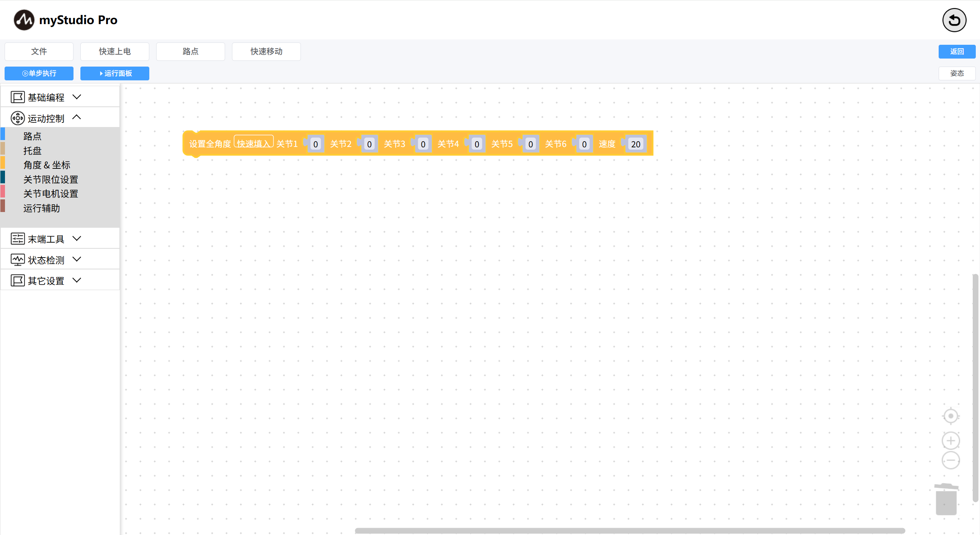Click the workspace center crosshair icon
The height and width of the screenshot is (535, 980).
951,416
